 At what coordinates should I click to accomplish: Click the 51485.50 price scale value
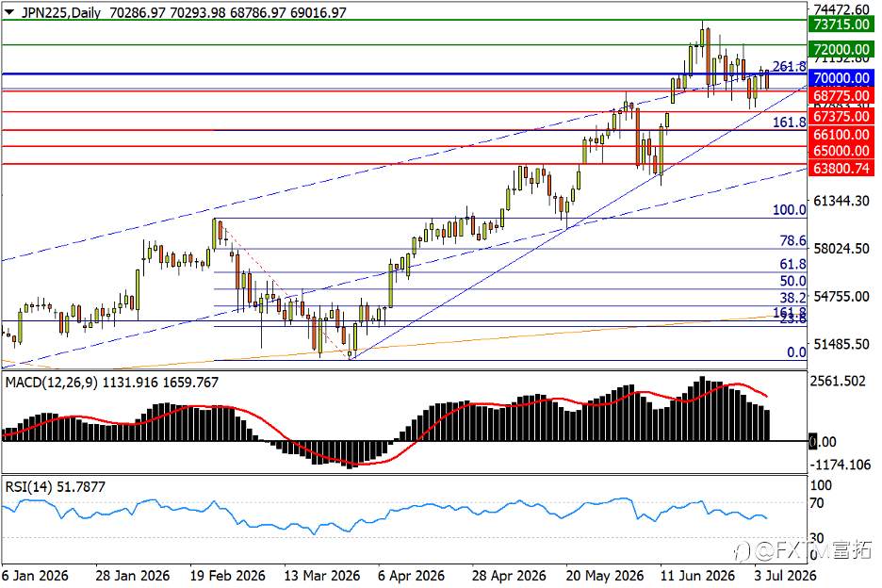(x=841, y=344)
